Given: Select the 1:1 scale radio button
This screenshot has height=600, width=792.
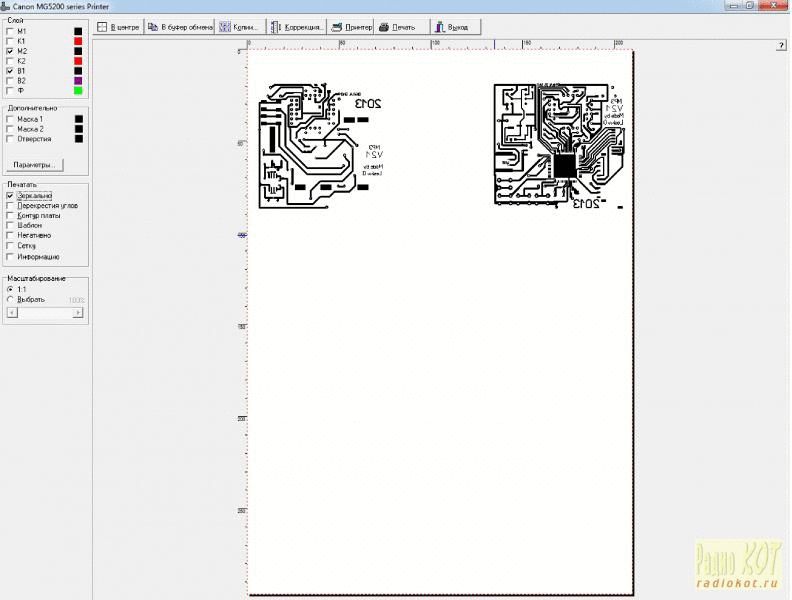Looking at the screenshot, I should 10,289.
